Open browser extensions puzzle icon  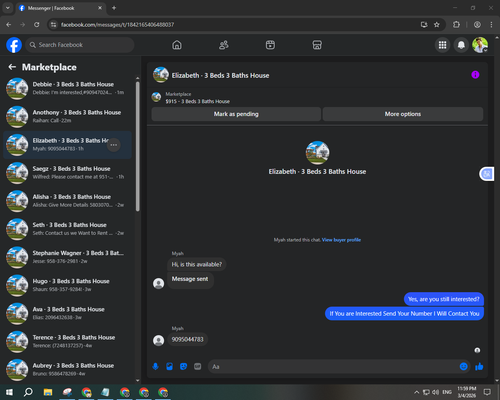[456, 25]
